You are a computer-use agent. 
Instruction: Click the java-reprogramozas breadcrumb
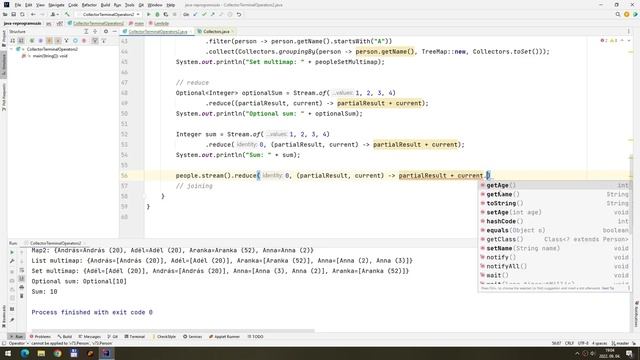click(x=22, y=23)
